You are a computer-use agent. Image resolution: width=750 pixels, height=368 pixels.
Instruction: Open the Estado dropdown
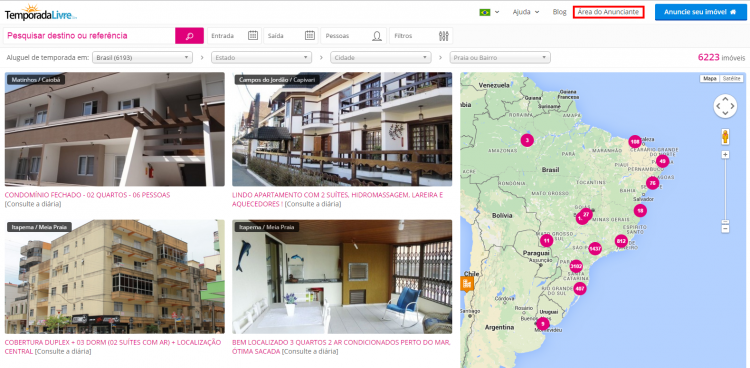coord(262,57)
